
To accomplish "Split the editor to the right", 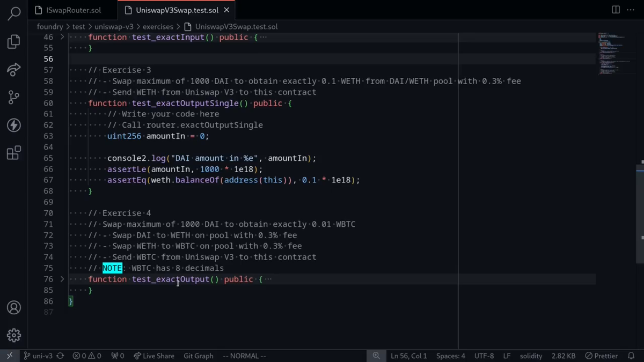I will click(x=616, y=10).
